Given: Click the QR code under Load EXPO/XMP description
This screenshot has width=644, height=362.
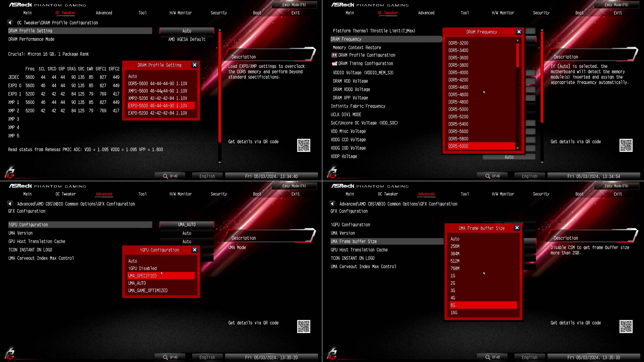Looking at the screenshot, I should [304, 145].
